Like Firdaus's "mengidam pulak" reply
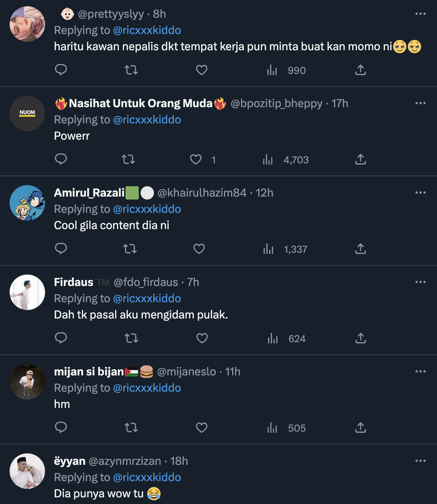This screenshot has height=504, width=437. 202,338
